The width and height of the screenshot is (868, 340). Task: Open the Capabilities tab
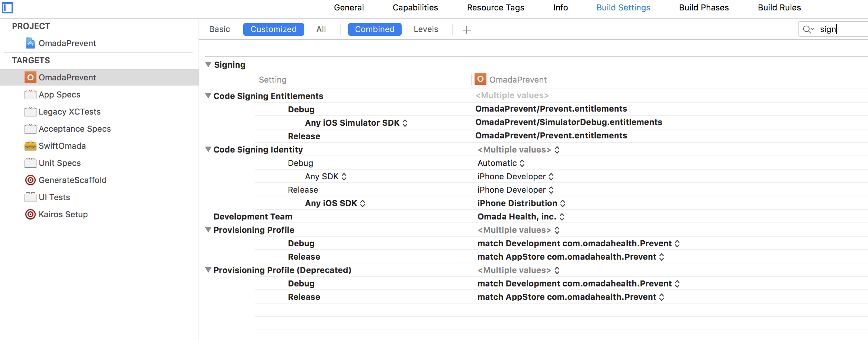415,7
